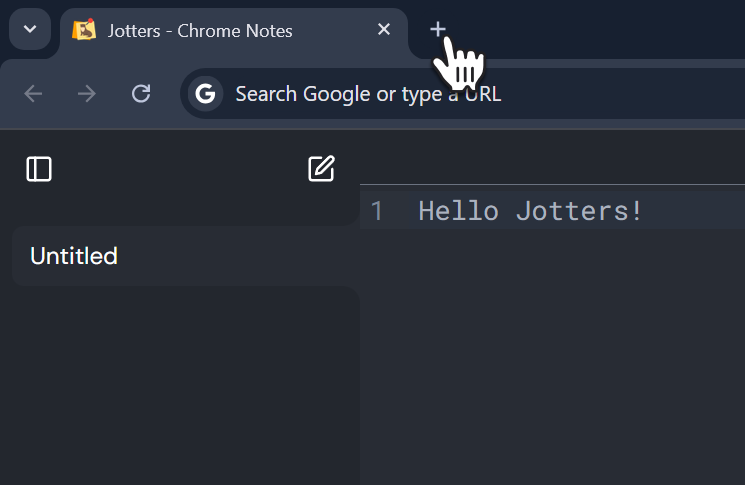The height and width of the screenshot is (485, 745).
Task: Click the blank header strip above the editor
Action: [x=550, y=158]
